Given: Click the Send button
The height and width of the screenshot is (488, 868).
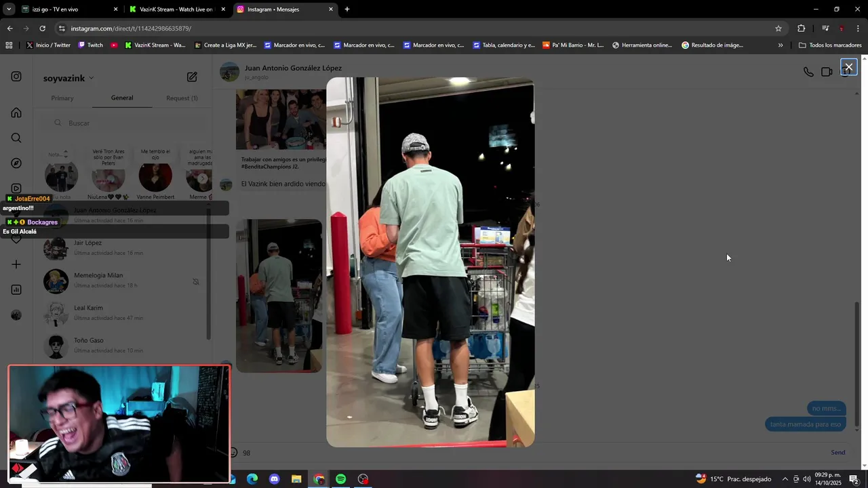Looking at the screenshot, I should coord(838,453).
